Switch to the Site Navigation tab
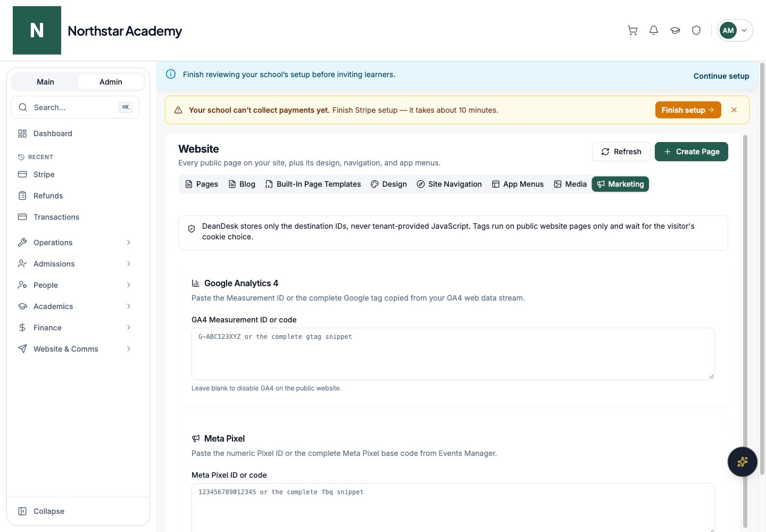This screenshot has width=766, height=532. click(x=449, y=184)
